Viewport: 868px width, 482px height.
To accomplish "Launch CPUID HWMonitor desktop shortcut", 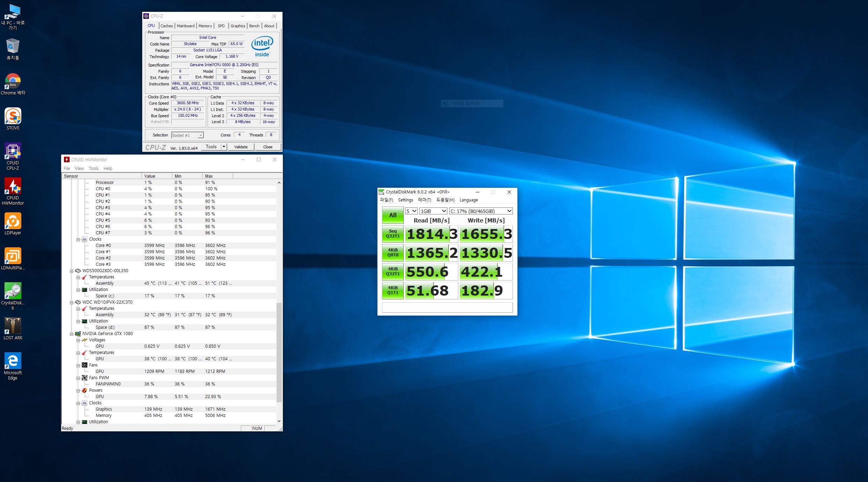I will pyautogui.click(x=13, y=186).
